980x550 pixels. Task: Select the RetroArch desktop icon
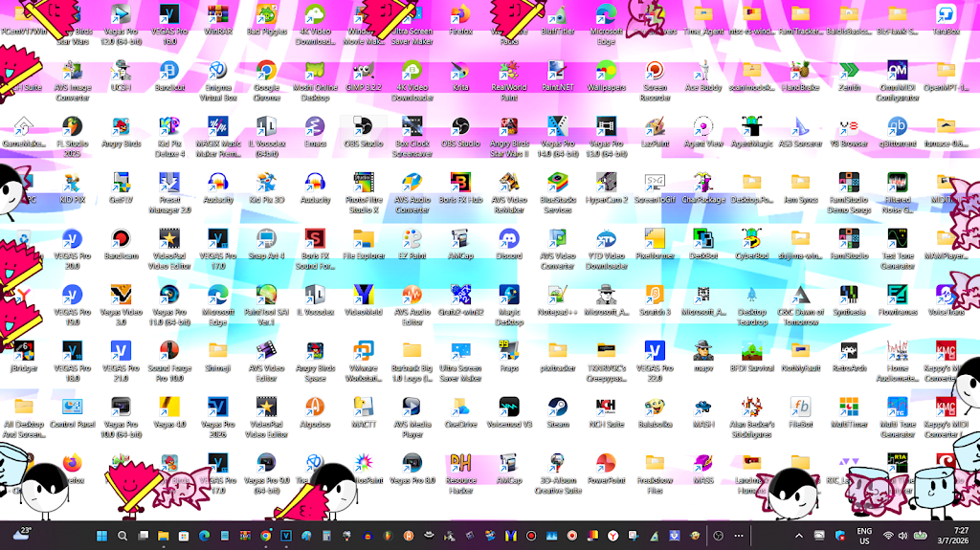click(x=849, y=356)
